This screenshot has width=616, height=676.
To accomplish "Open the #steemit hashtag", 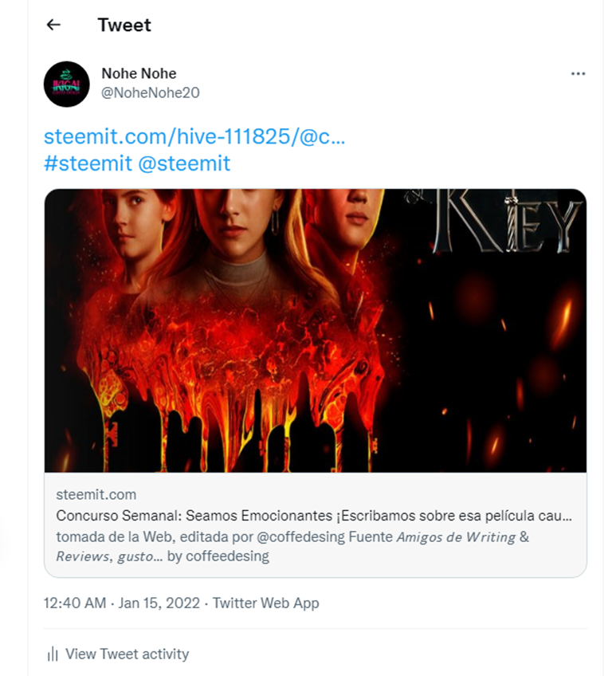I will [88, 163].
